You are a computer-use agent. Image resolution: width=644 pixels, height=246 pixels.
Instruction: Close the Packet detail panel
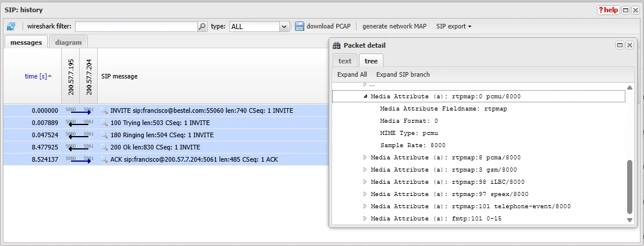point(629,45)
